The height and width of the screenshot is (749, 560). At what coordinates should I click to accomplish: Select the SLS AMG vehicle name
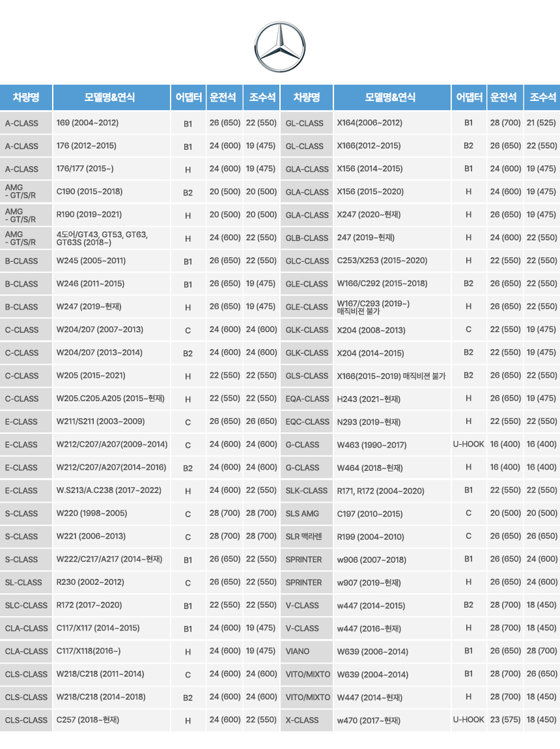[x=302, y=514]
